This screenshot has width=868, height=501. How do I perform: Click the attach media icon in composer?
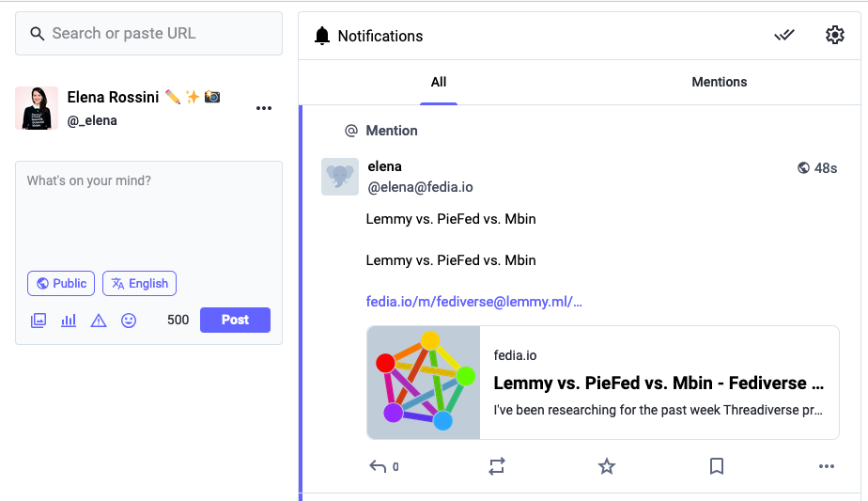pos(39,321)
